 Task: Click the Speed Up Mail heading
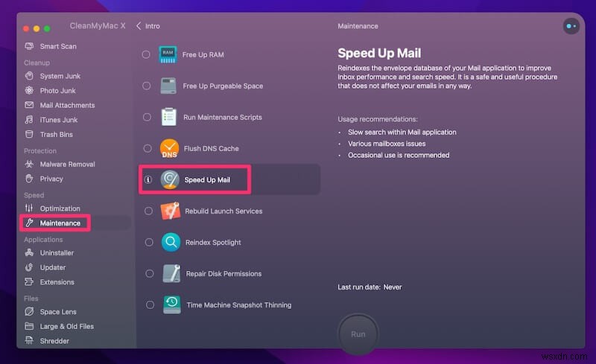pyautogui.click(x=379, y=53)
